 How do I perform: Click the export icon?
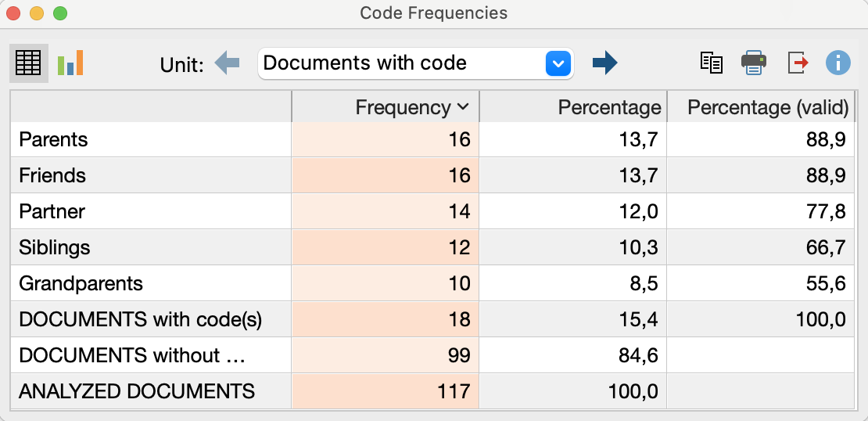coord(798,63)
